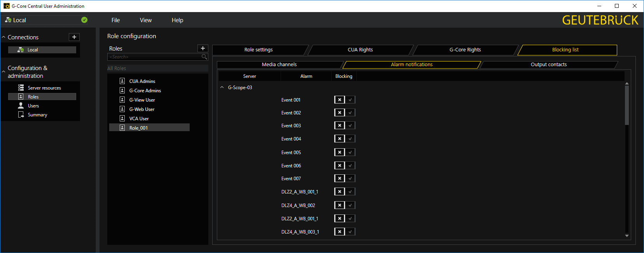Select the Role_001 entry
Screen dimensions: 644x253
pyautogui.click(x=150, y=128)
